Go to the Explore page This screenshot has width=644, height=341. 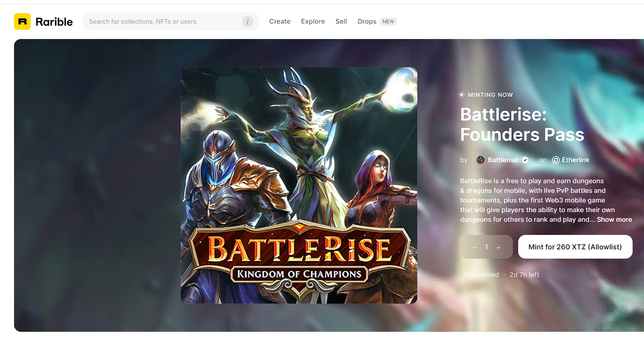(x=313, y=21)
